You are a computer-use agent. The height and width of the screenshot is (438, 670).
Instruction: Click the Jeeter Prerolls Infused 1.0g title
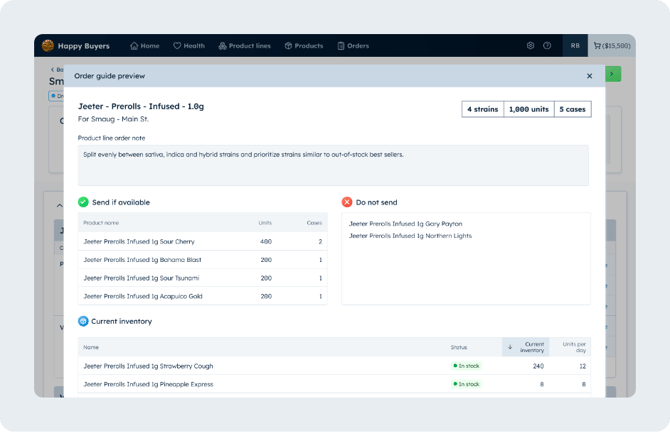141,106
